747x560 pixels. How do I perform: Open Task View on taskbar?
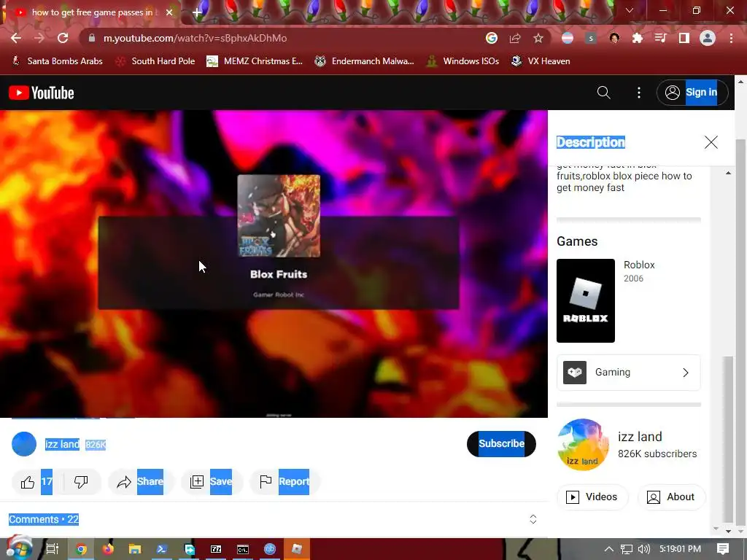[52, 549]
